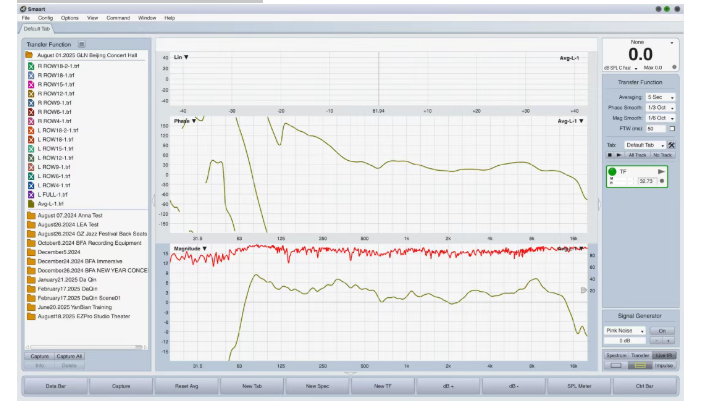
Task: Click the Avg-L-1.trf trace file icon
Action: coord(31,202)
